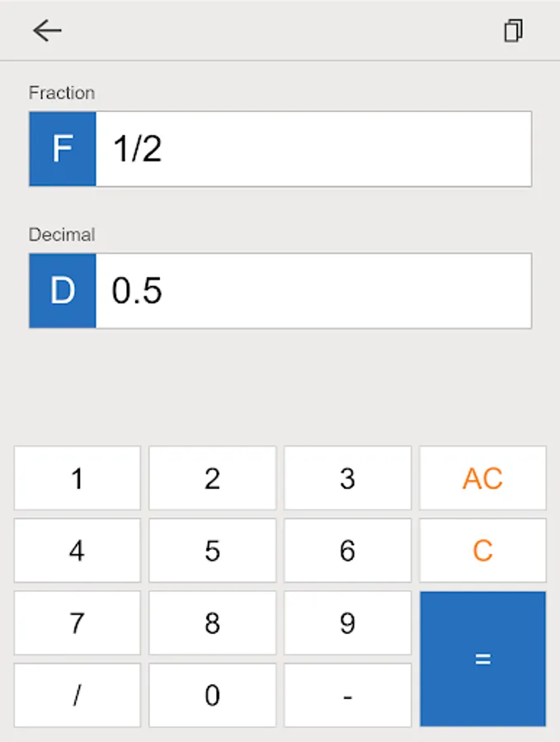Screen dimensions: 560x742
Task: Tap the copy icon at top right
Action: [513, 31]
